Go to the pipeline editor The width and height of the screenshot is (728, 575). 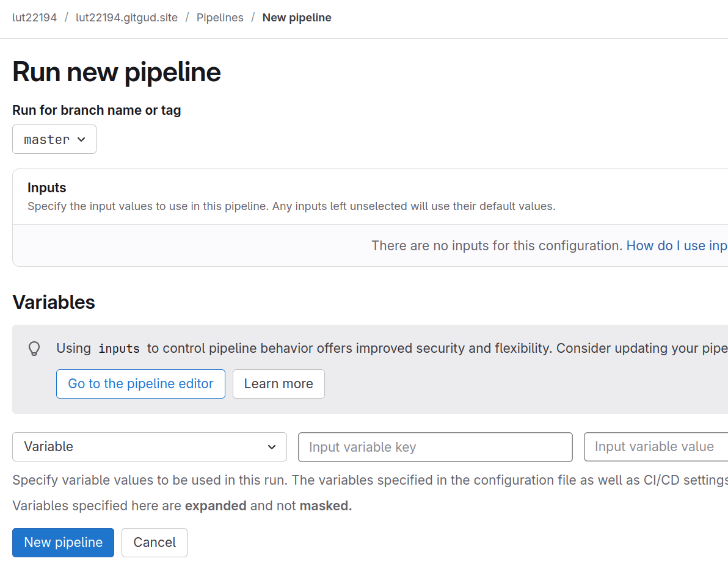(140, 384)
